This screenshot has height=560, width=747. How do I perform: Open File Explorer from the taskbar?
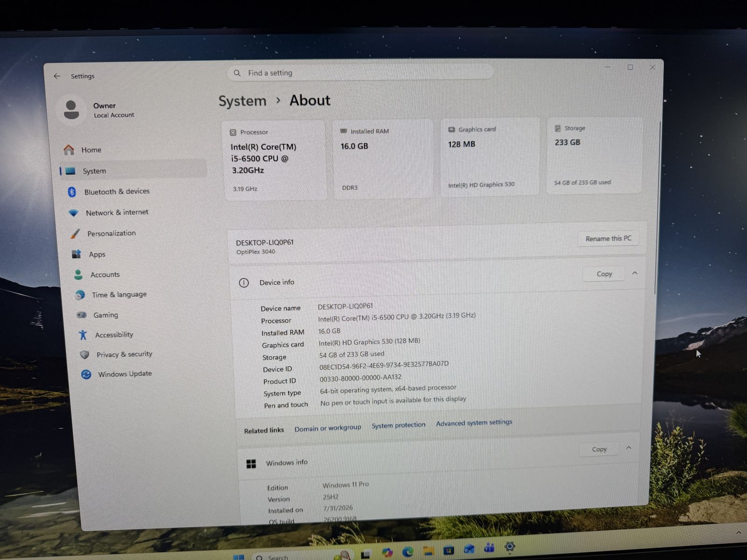[429, 551]
